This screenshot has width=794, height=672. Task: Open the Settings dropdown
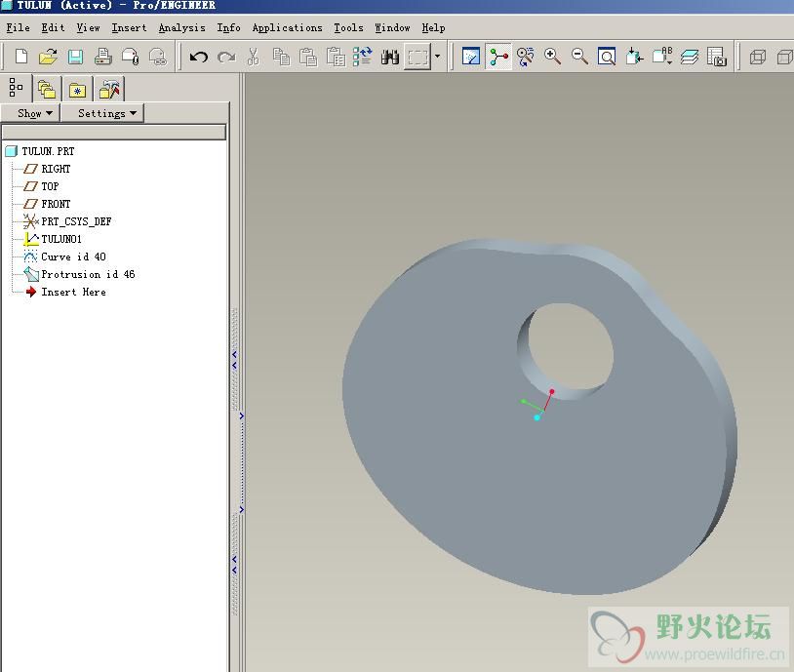[102, 113]
